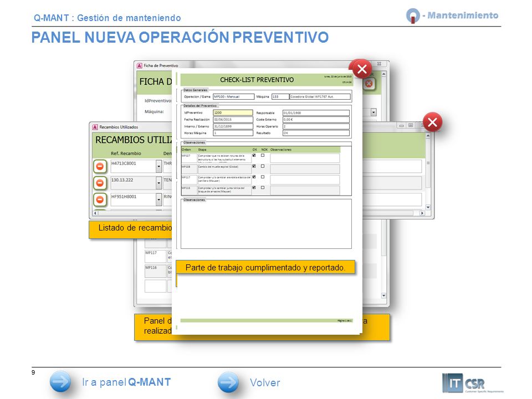Click the step text 'Cambio del muelle espiral (Global)'
Screen dimensions: 532x399
point(218,167)
